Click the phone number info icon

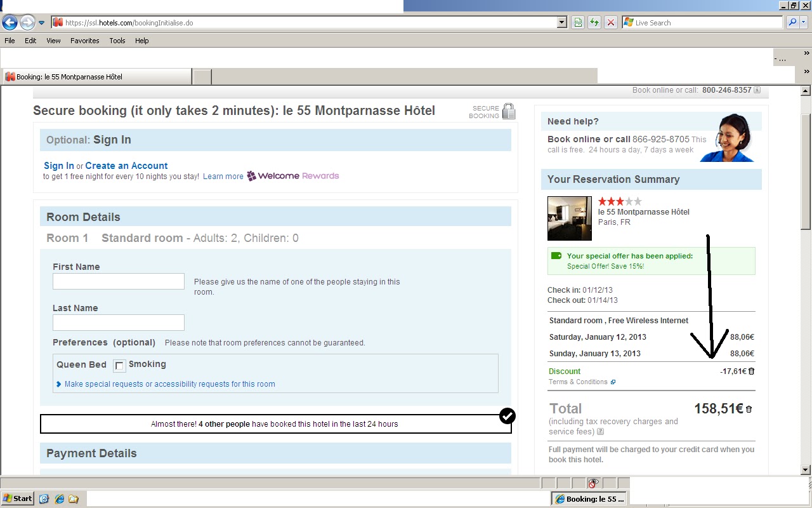757,90
